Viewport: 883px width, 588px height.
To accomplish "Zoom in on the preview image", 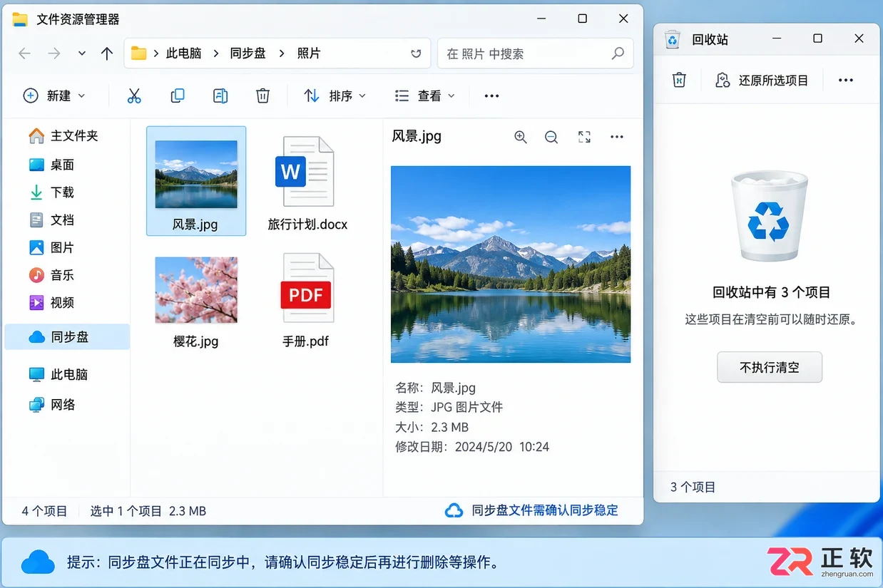I will (521, 137).
